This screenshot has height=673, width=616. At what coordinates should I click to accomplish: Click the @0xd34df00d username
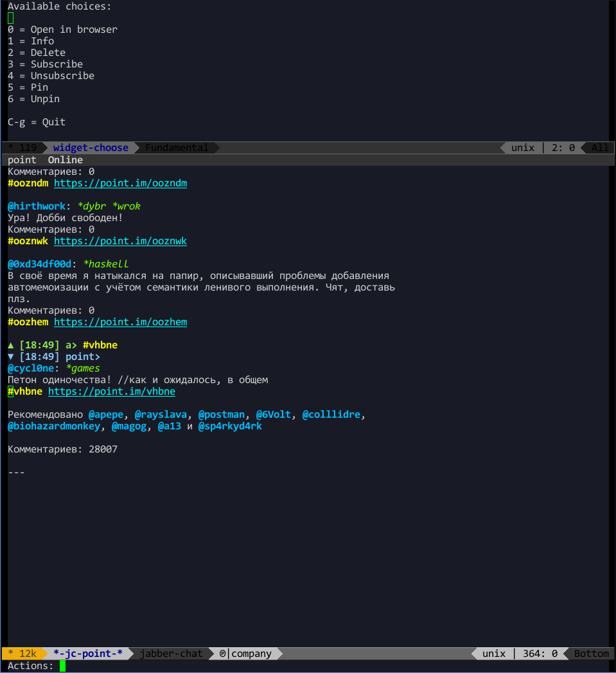point(39,264)
